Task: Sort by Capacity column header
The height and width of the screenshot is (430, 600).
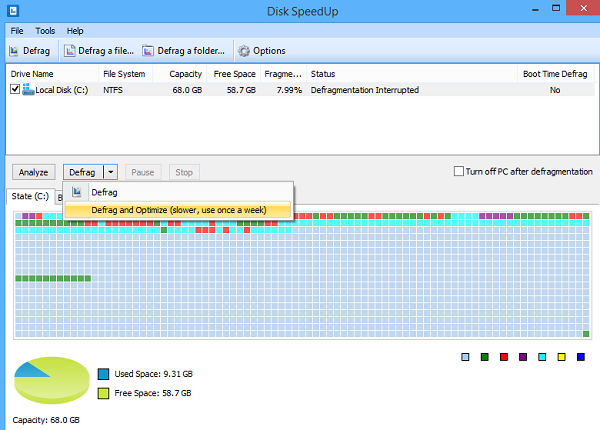Action: [x=179, y=74]
